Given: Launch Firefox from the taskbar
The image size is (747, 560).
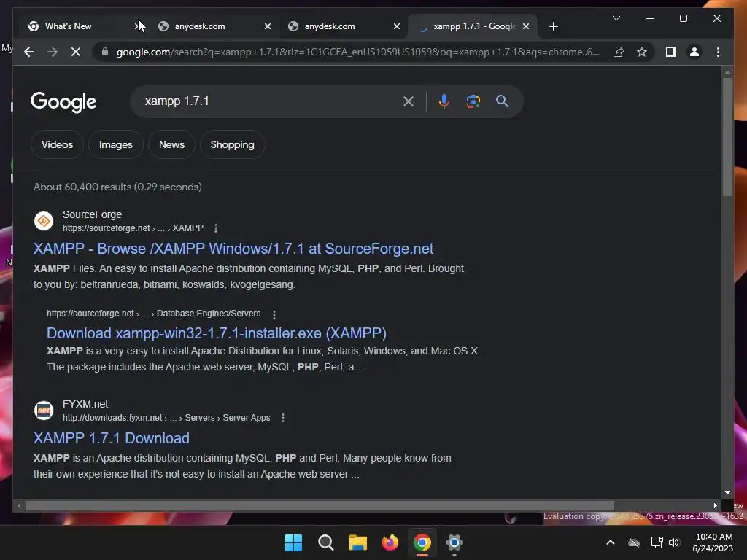Looking at the screenshot, I should (390, 542).
